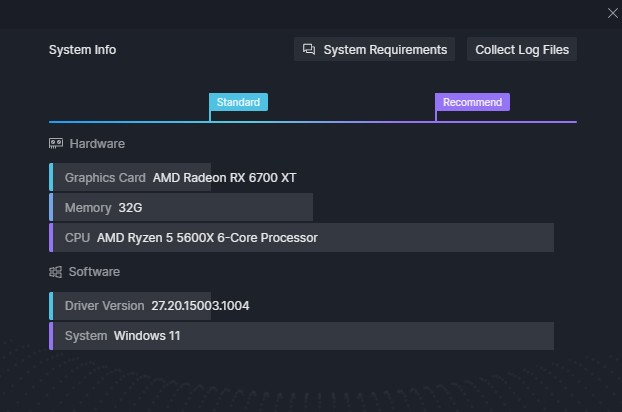Screen dimensions: 622x412
Task: Select the Memory 32G row
Action: 181,207
